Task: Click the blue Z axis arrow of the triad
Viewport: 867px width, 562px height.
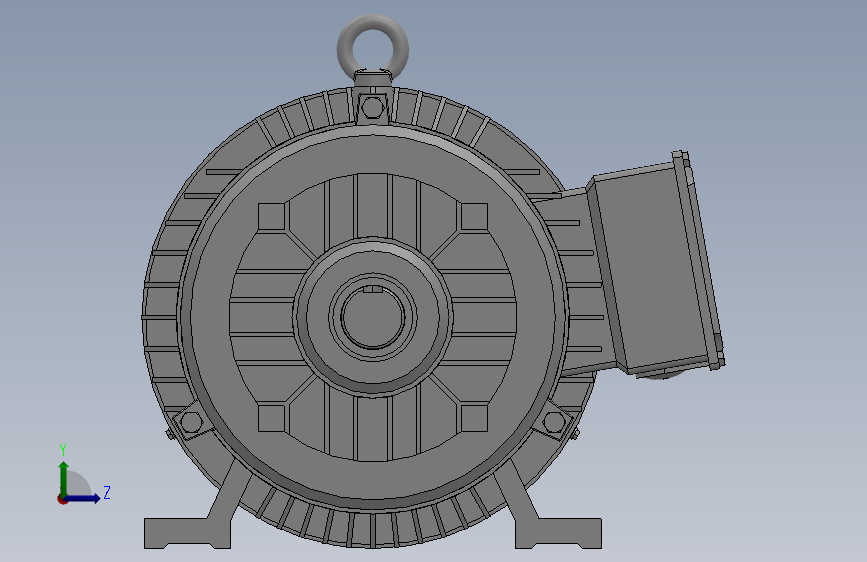Action: 85,498
